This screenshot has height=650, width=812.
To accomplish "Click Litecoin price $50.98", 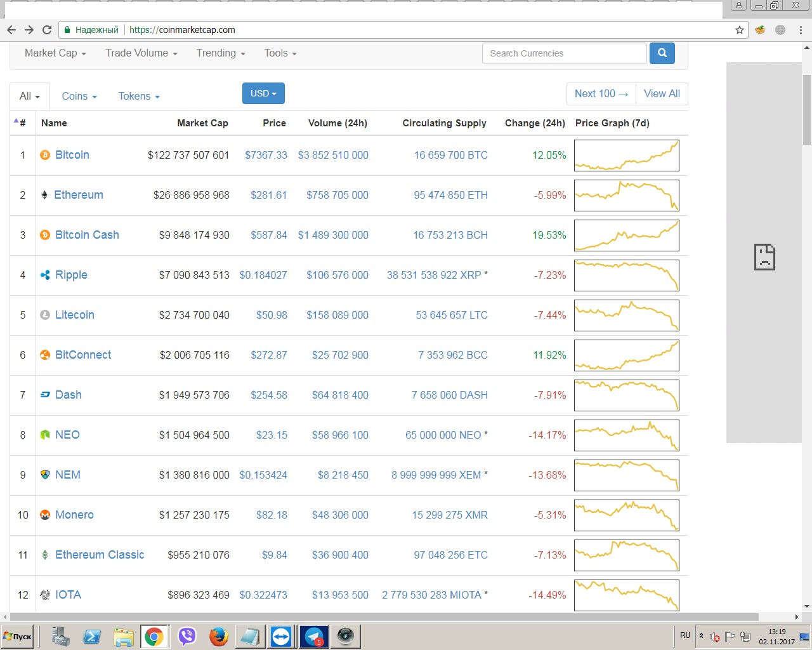I will click(x=272, y=315).
